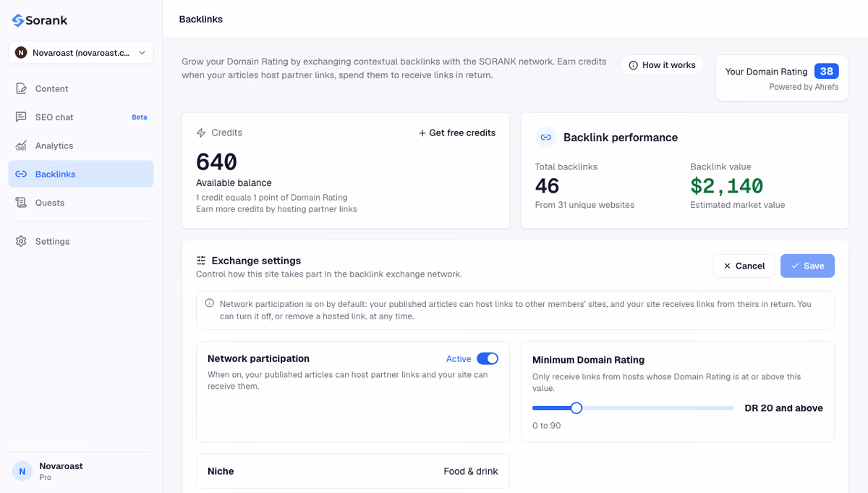Click the Exchange settings sliders icon
The image size is (868, 493).
(202, 261)
